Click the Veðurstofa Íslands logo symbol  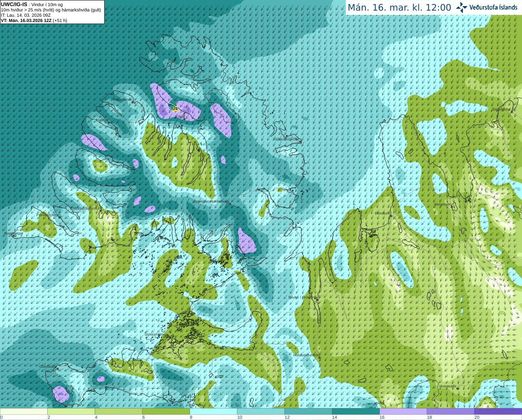click(x=462, y=7)
